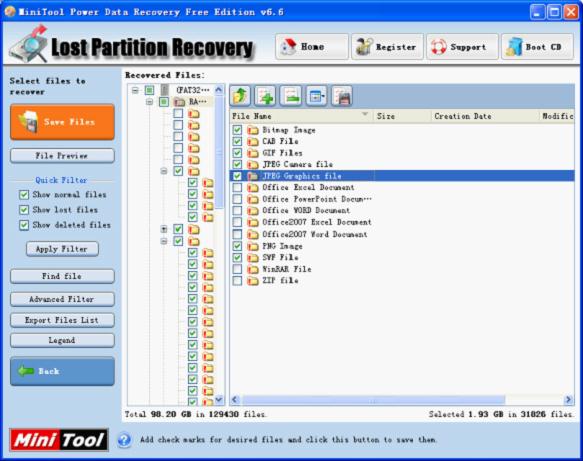Click the horizontal scrollbar of file list
The image size is (583, 461).
373,400
